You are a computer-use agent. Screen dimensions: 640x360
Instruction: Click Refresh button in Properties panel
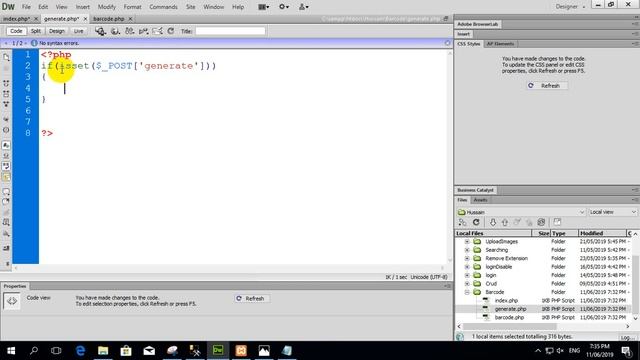pos(251,298)
